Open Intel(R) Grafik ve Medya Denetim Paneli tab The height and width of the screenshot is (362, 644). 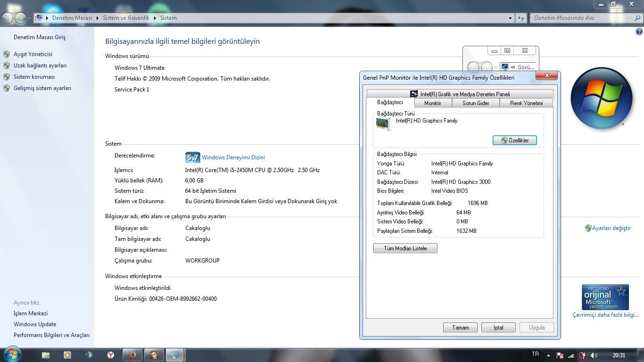point(460,94)
